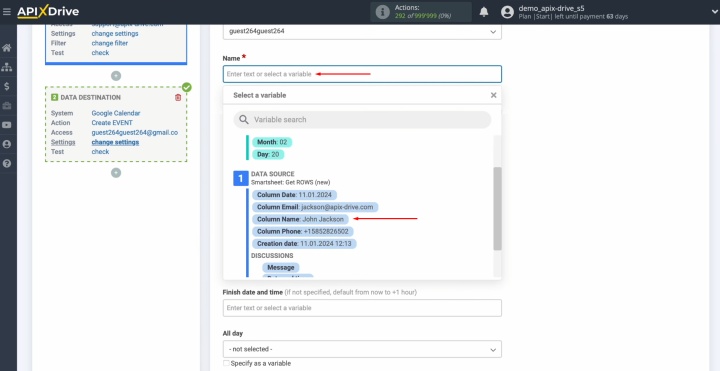Click the Variable search field
Image resolution: width=720 pixels, height=371 pixels.
[362, 120]
